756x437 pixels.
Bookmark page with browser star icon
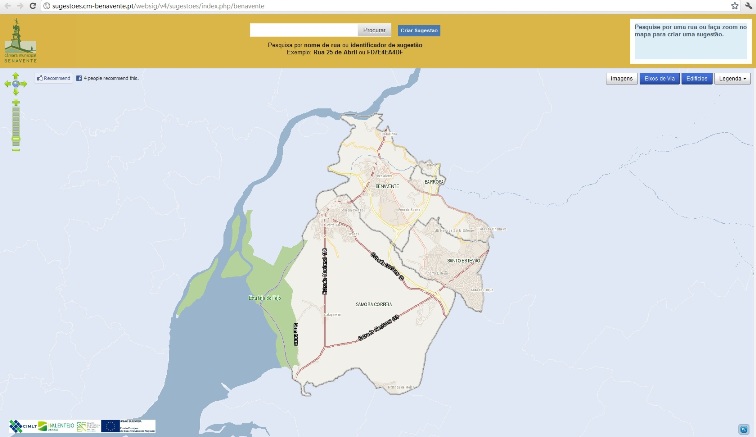point(734,6)
